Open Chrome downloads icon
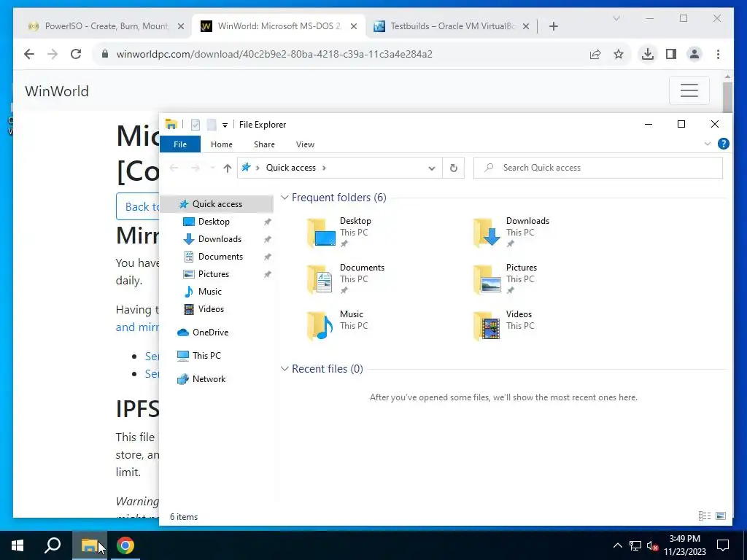Viewport: 747px width, 560px height. point(648,54)
